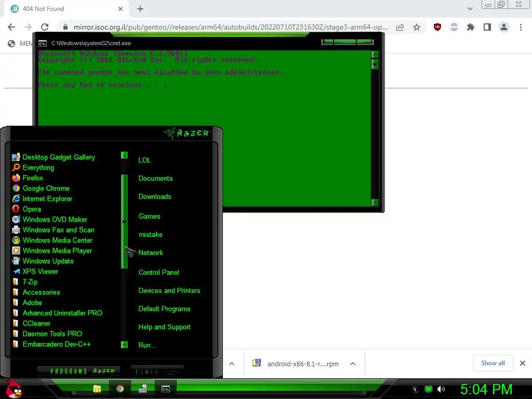
Task: Open Default Programs
Action: tap(164, 309)
